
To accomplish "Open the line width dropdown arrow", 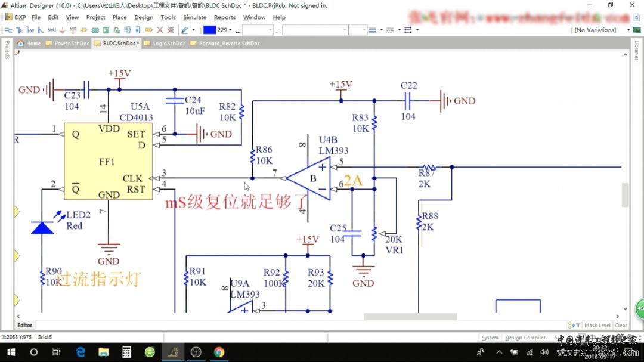I will [382, 30].
